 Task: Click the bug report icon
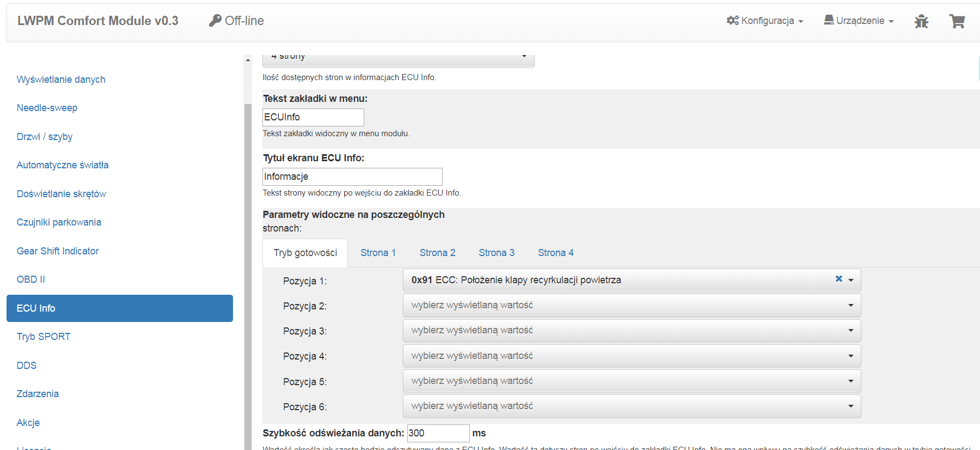(921, 21)
